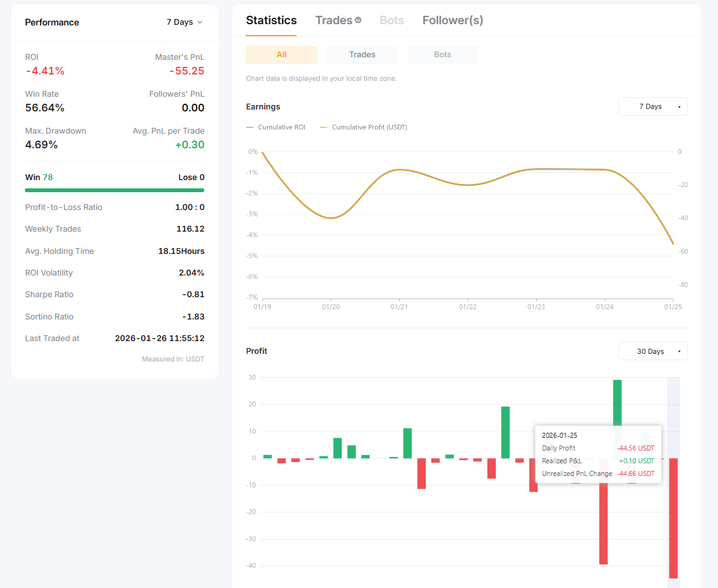718x588 pixels.
Task: Switch to the Statistics tab
Action: [x=271, y=20]
